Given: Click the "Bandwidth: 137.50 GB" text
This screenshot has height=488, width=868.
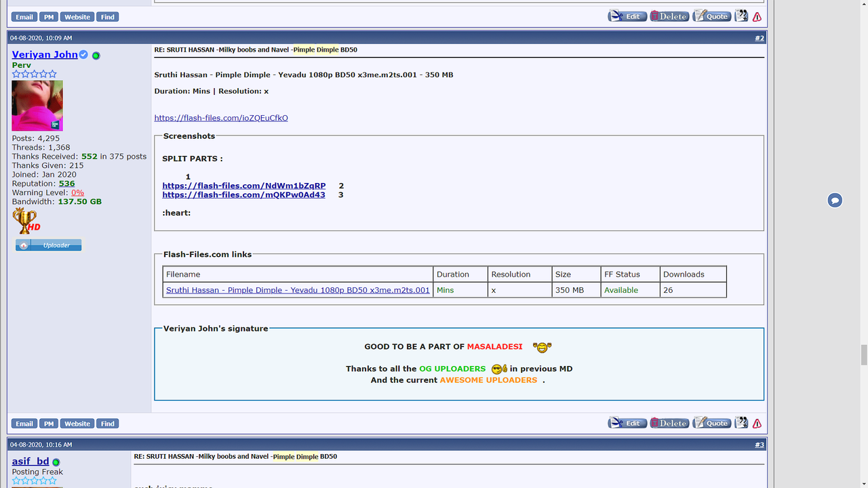Looking at the screenshot, I should [56, 202].
